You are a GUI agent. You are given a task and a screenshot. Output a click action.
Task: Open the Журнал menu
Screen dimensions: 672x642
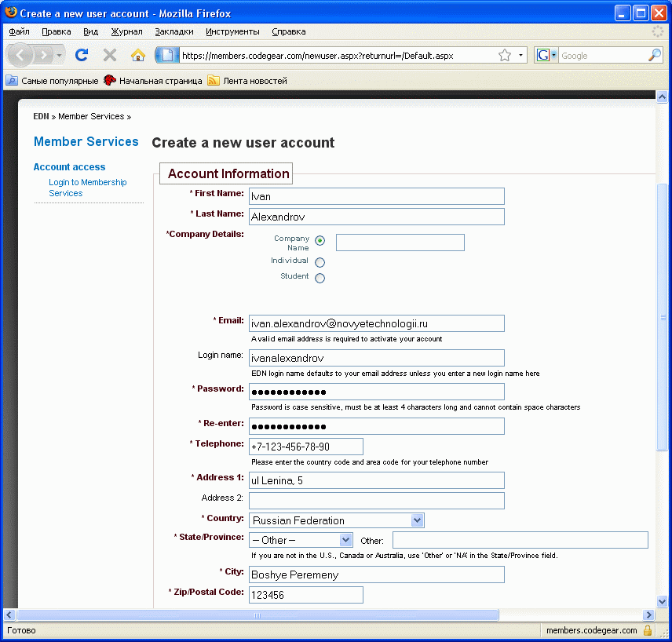click(x=126, y=31)
